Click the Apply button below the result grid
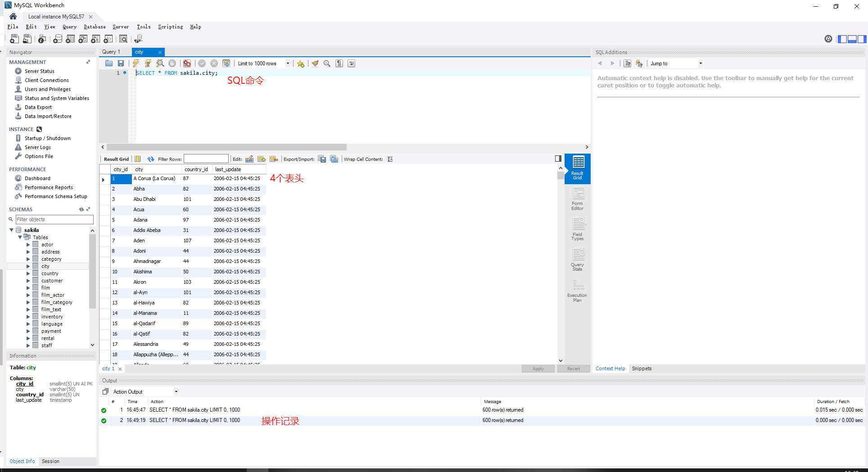This screenshot has height=472, width=868. point(538,368)
